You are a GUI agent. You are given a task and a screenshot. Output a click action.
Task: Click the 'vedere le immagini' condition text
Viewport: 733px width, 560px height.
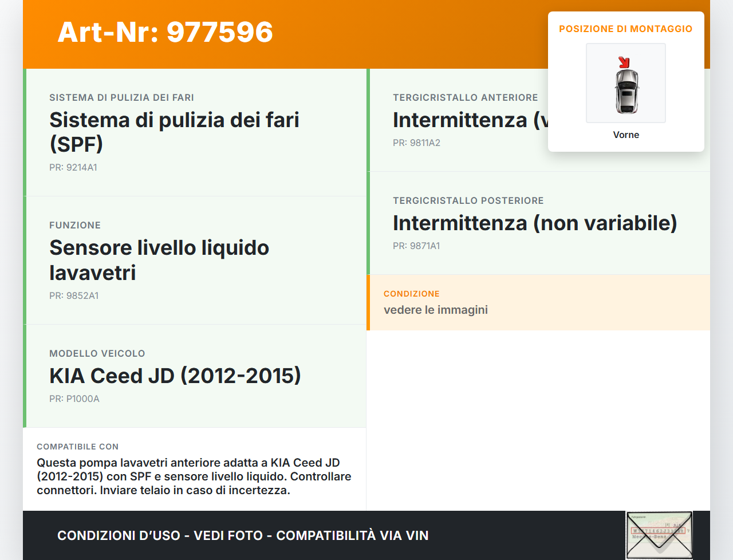pyautogui.click(x=436, y=310)
